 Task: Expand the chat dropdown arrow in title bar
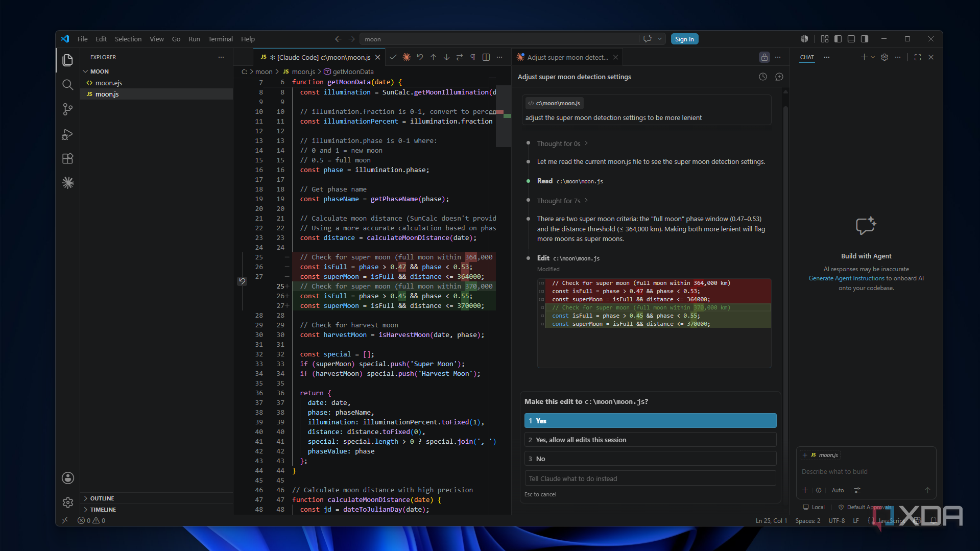pos(660,39)
